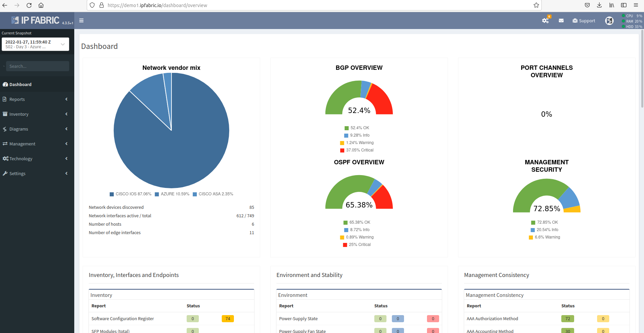Viewport: 644px width, 333px height.
Task: Click AAA Authorization Method 72 badge
Action: tap(568, 318)
